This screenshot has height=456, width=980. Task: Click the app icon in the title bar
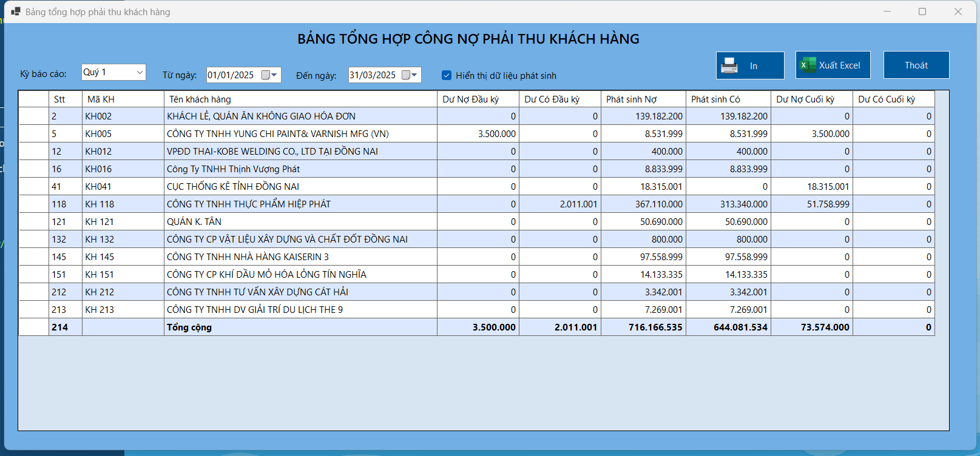click(x=16, y=12)
